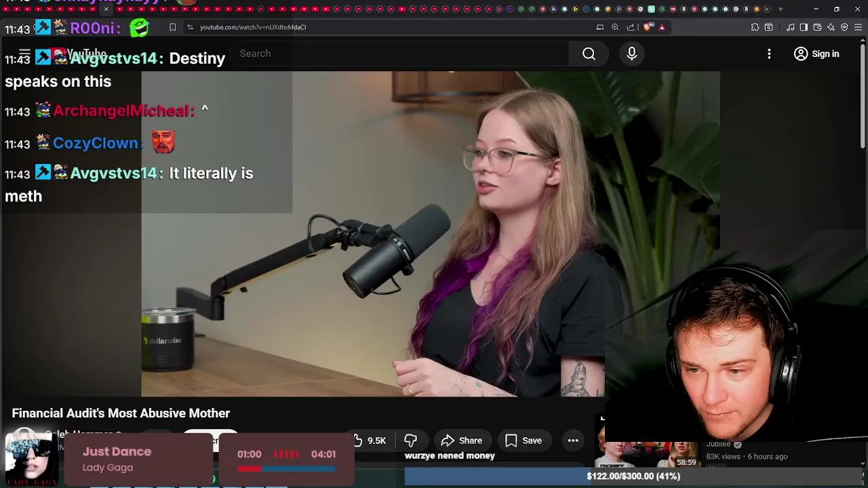The image size is (868, 488).
Task: Click the $122.00/$300.00 donation goal bar
Action: 633,476
